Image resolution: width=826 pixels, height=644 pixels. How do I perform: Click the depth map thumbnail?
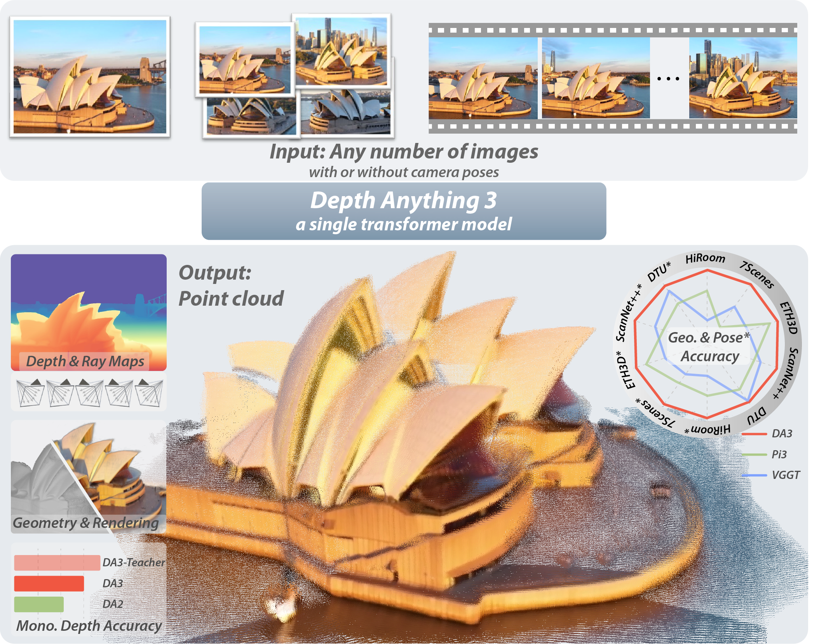89,307
